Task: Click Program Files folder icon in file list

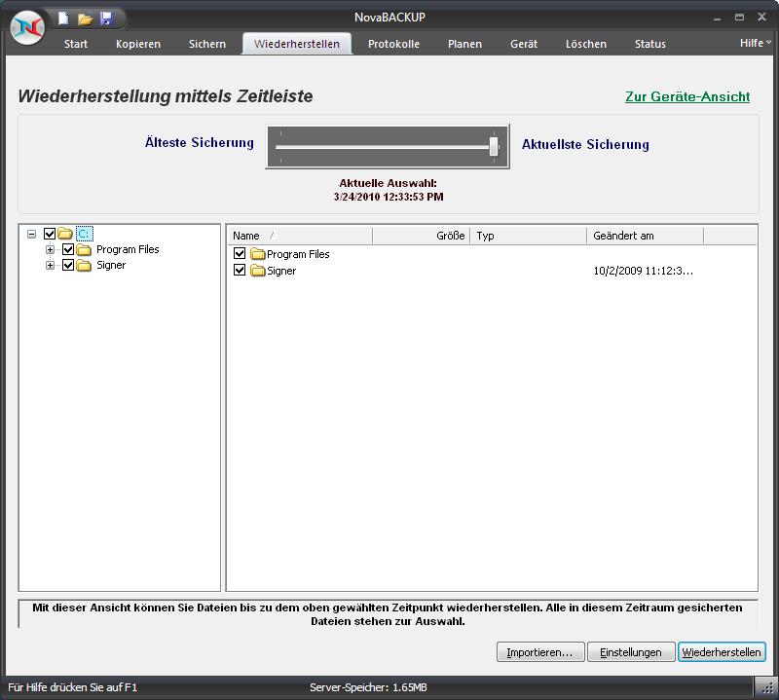Action: pos(257,254)
